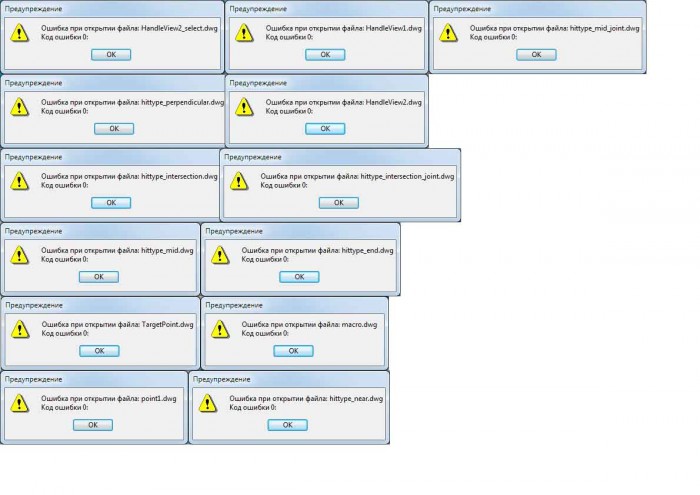Click warning icon in TargetPoint.dwg dialog
700x495 pixels.
click(20, 329)
